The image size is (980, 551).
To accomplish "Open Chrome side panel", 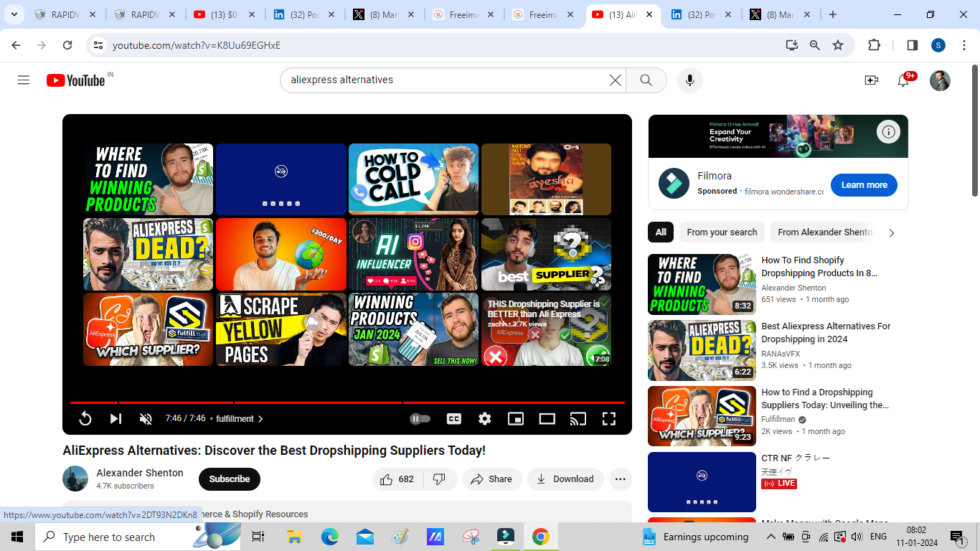I will coord(913,45).
